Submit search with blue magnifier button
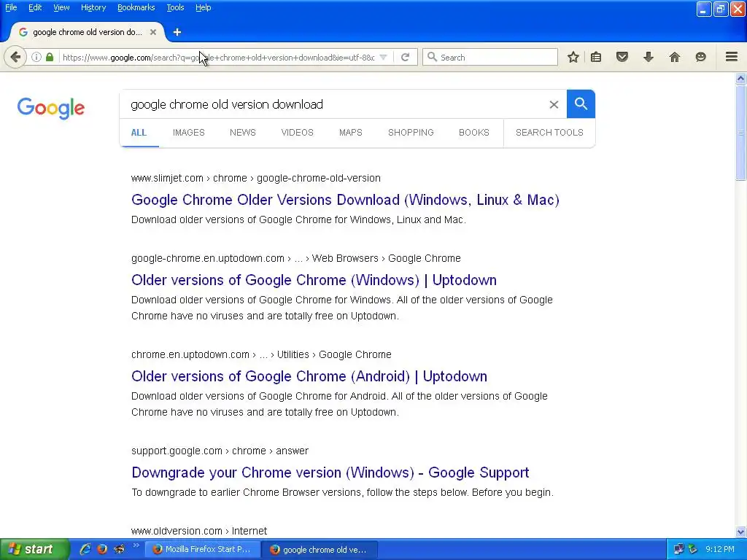The image size is (747, 560). (581, 104)
